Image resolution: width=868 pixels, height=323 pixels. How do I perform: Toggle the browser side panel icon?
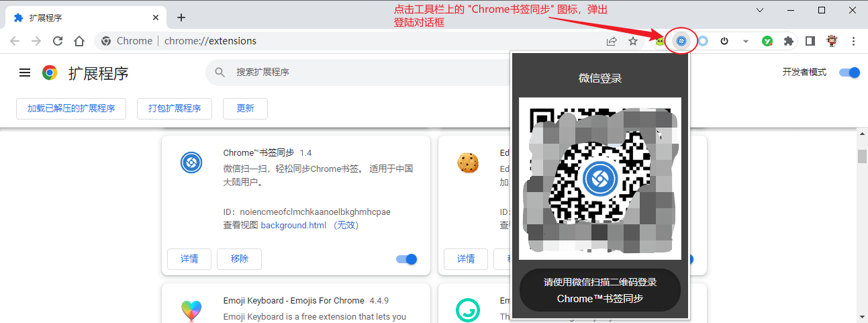point(810,41)
